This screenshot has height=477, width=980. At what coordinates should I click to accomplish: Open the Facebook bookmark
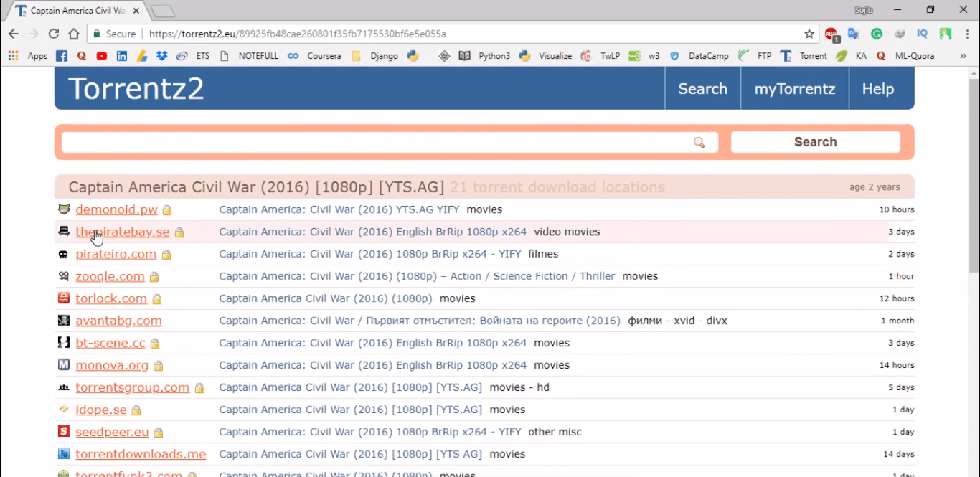62,55
